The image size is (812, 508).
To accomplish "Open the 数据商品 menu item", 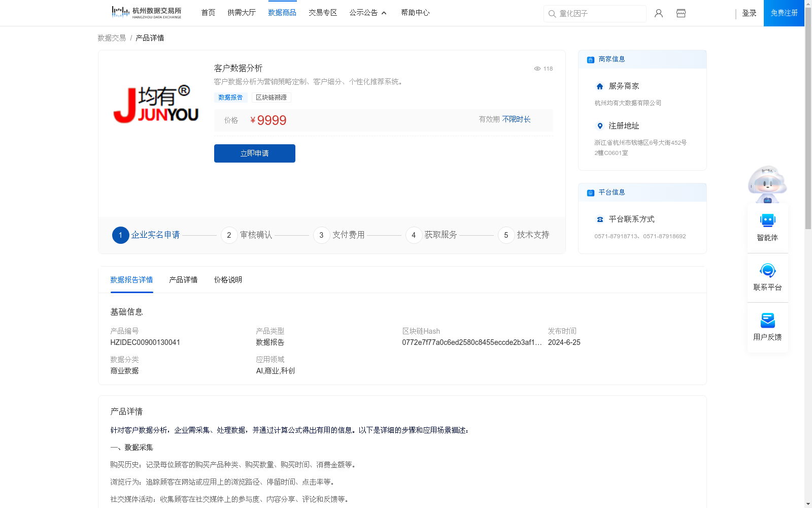I will 282,13.
